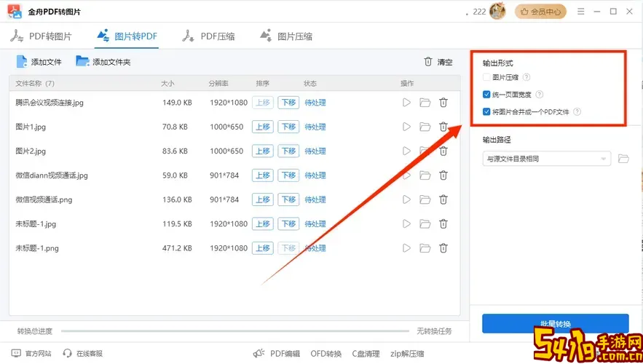This screenshot has height=364, width=643.
Task: Click the 大小 column header
Action: click(167, 84)
